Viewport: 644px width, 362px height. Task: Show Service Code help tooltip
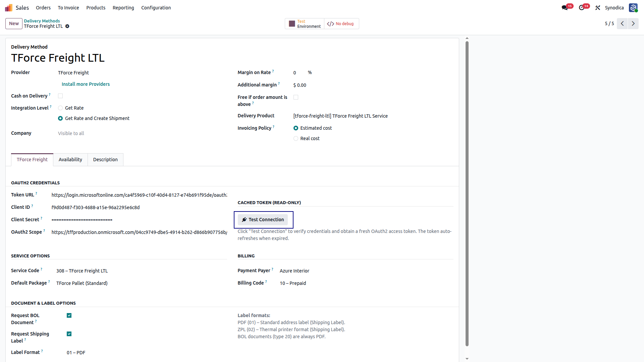tap(42, 269)
